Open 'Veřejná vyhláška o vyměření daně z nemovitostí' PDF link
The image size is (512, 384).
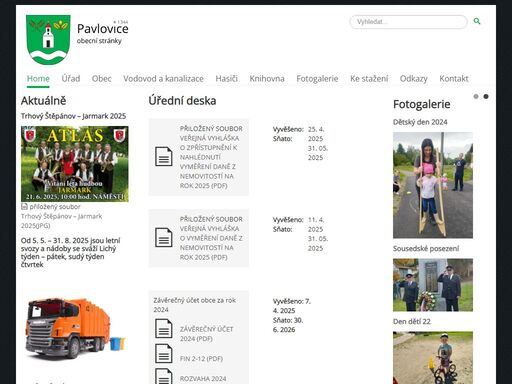click(x=211, y=238)
